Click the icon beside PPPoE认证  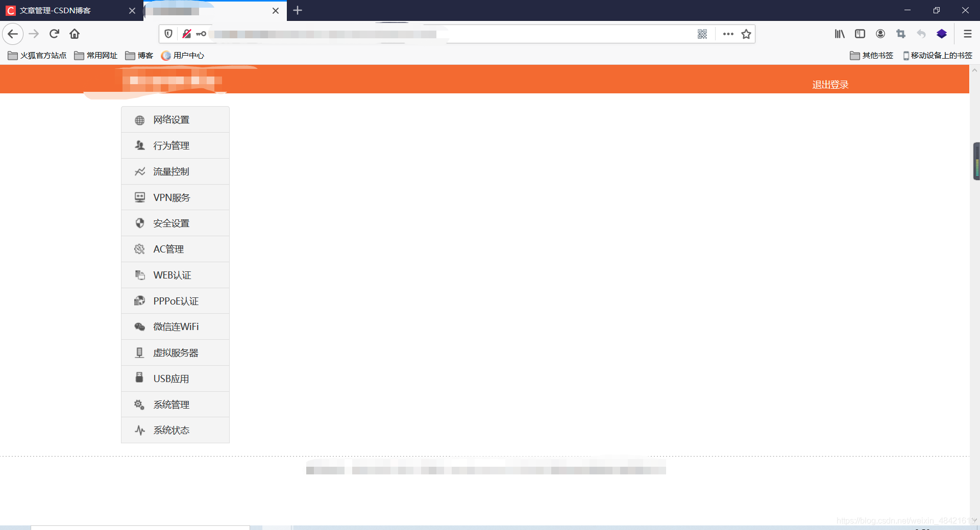click(x=140, y=301)
